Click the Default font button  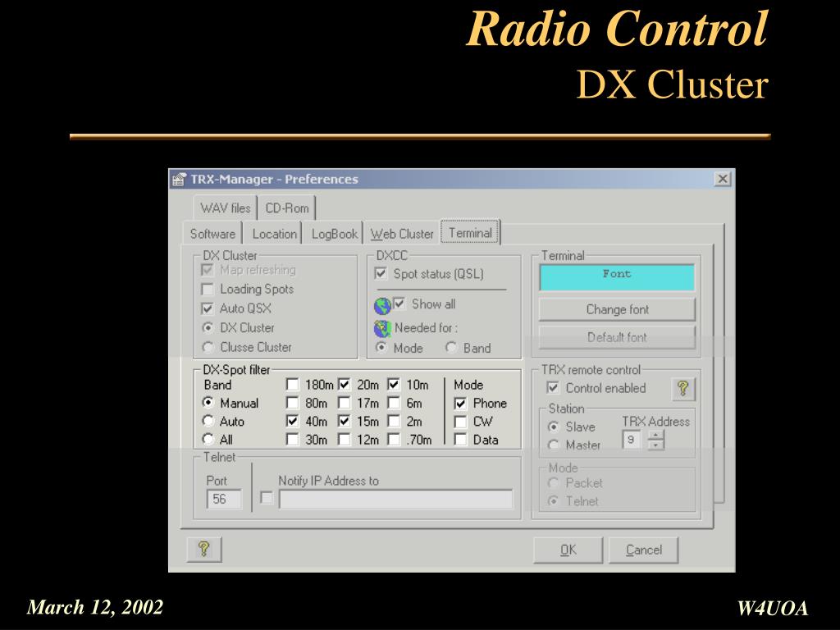click(617, 337)
